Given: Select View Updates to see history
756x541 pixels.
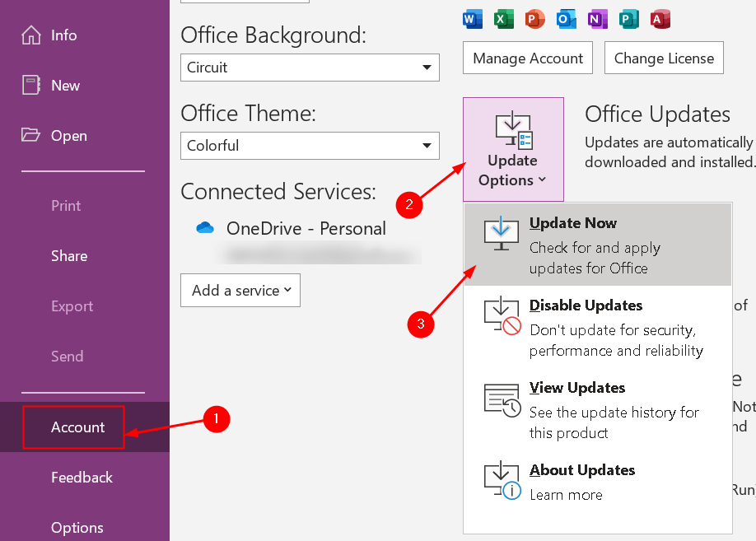Looking at the screenshot, I should [577, 388].
